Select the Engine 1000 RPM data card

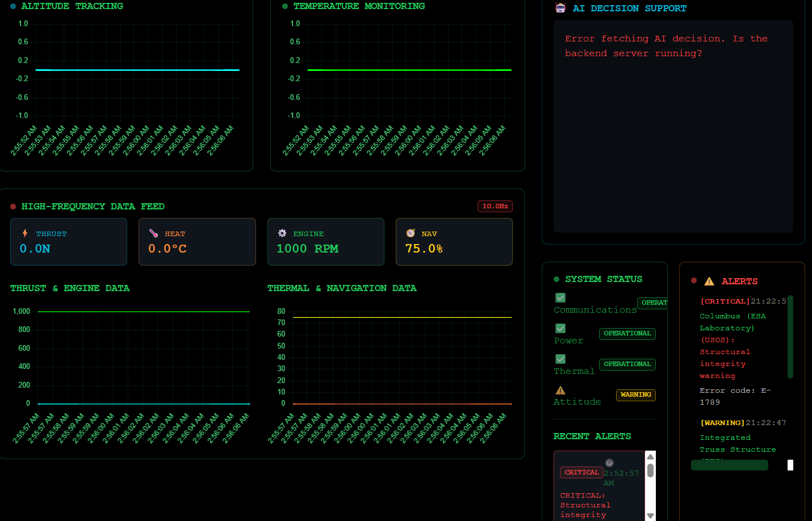tap(326, 242)
